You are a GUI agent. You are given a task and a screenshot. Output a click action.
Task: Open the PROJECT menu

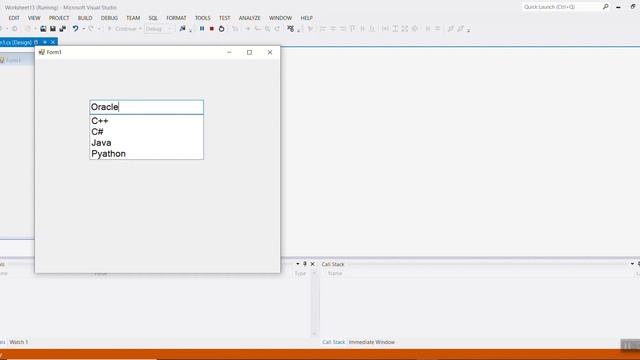(x=59, y=18)
